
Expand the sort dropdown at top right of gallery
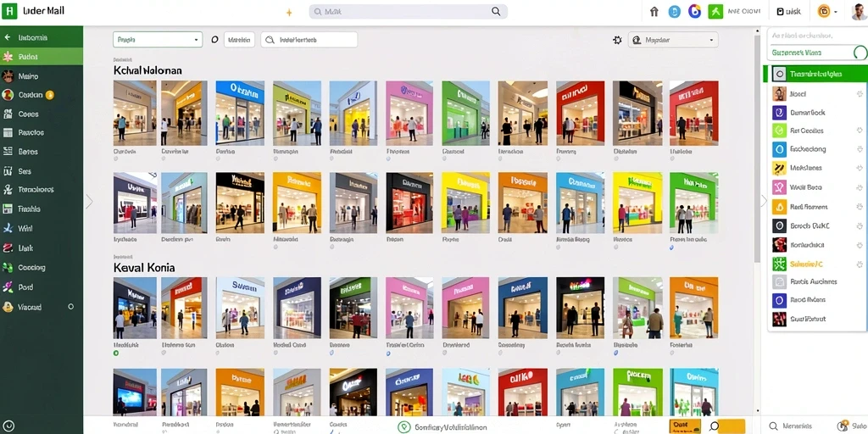[673, 40]
